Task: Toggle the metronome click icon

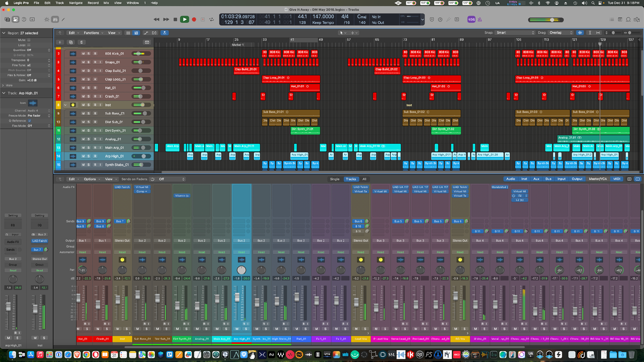Action: tap(480, 19)
